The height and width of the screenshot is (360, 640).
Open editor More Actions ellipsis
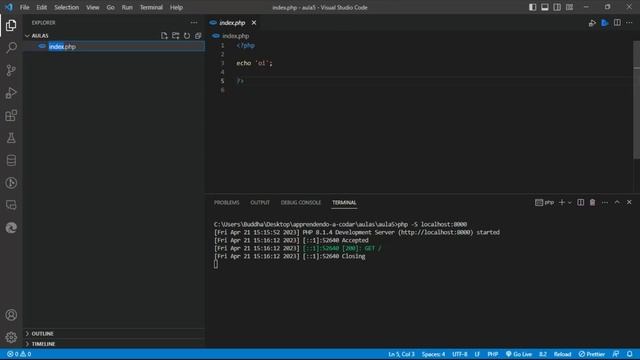(x=629, y=23)
